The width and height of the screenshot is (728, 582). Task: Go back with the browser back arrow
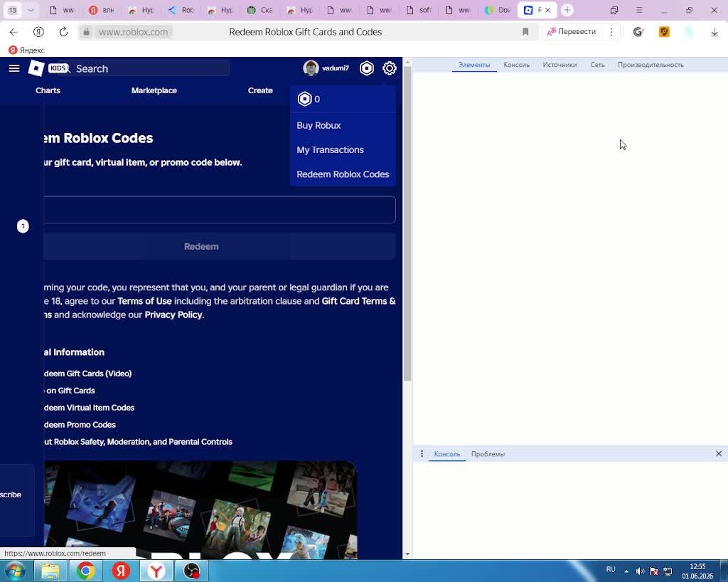tap(13, 32)
